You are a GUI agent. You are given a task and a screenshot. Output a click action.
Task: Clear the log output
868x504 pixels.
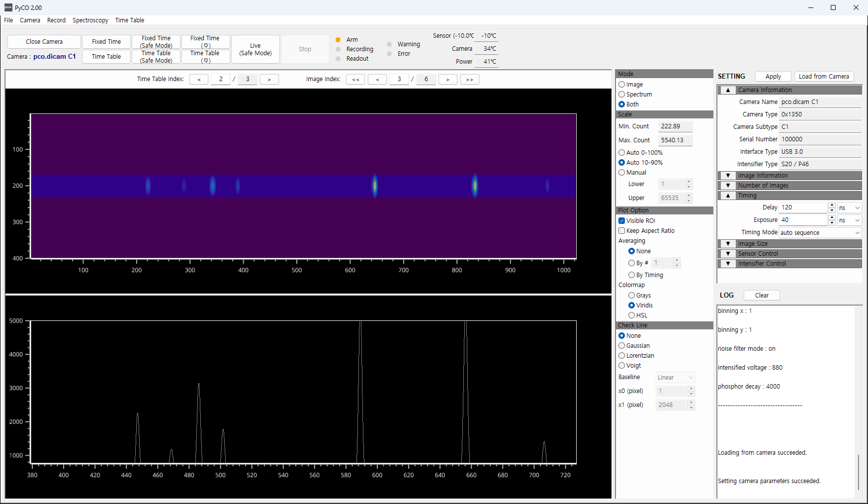click(x=762, y=296)
